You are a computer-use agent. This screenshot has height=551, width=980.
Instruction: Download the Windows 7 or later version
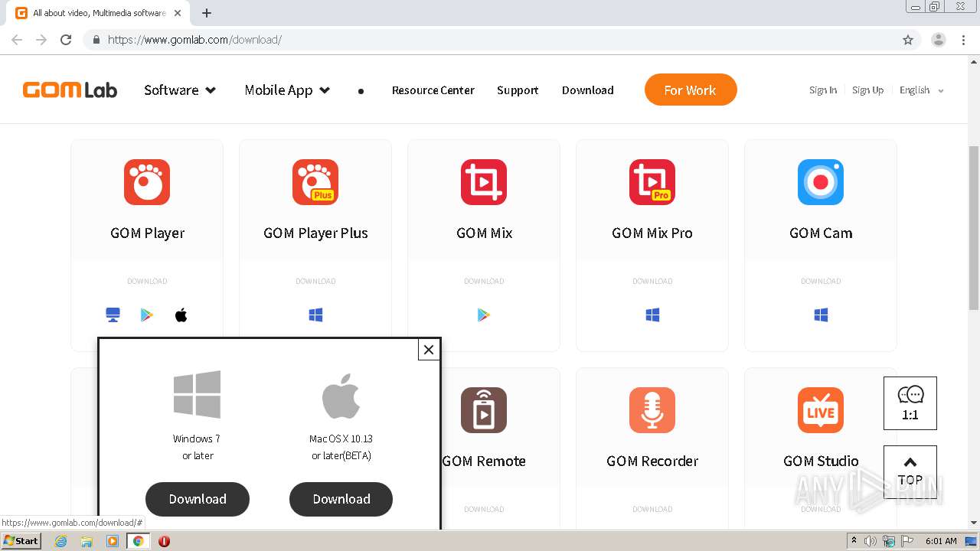tap(198, 499)
